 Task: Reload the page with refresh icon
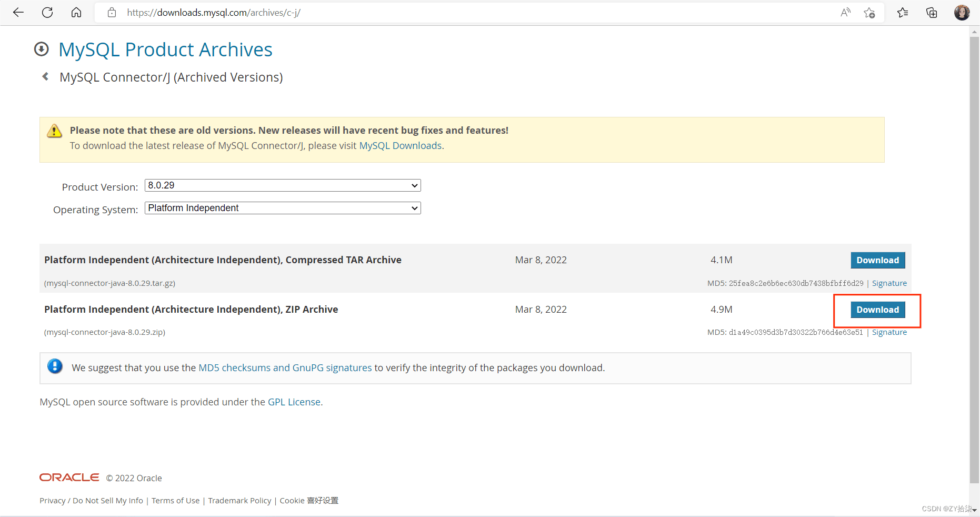point(47,13)
